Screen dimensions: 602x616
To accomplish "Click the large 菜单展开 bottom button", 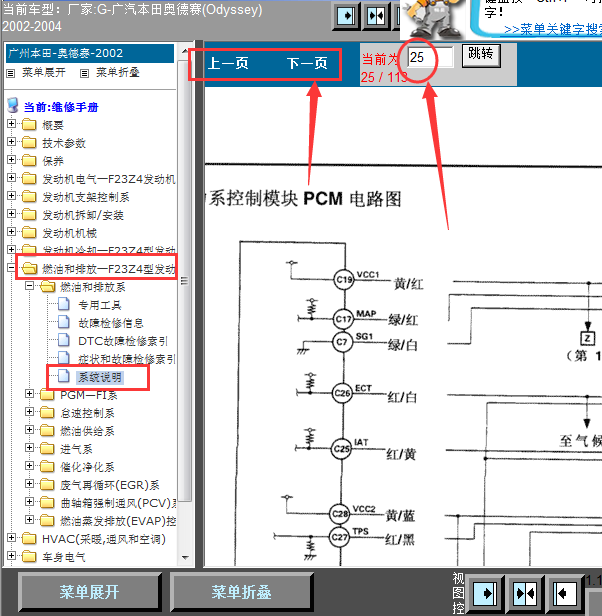I will click(90, 592).
